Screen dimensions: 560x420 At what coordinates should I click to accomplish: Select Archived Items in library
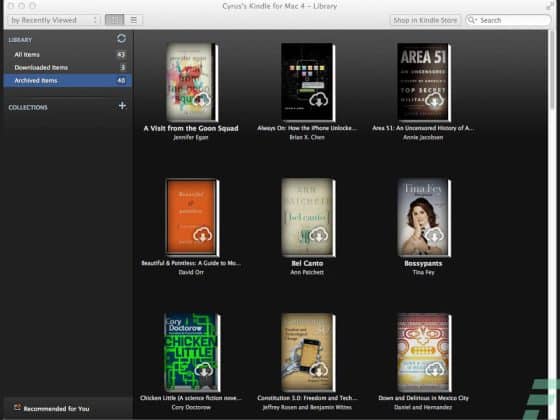[68, 80]
